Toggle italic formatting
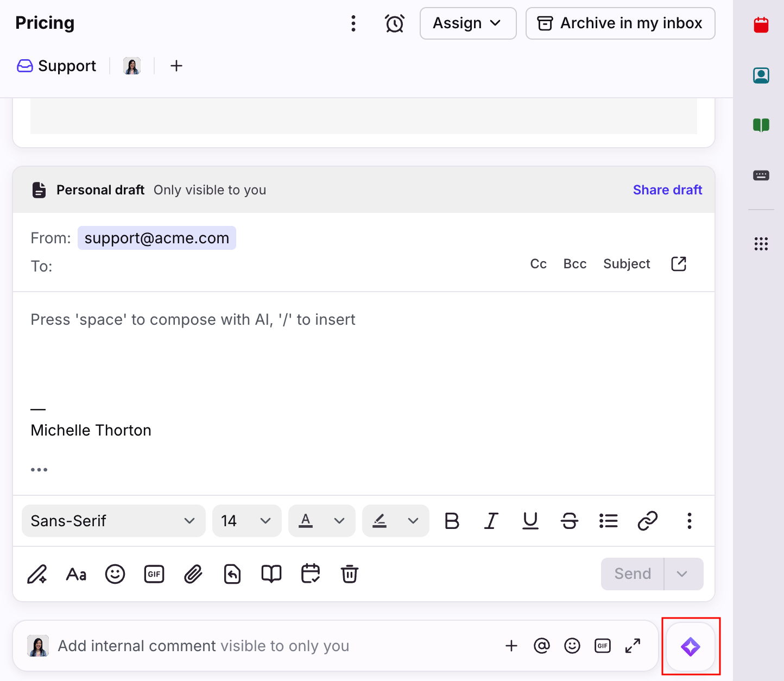 point(491,521)
